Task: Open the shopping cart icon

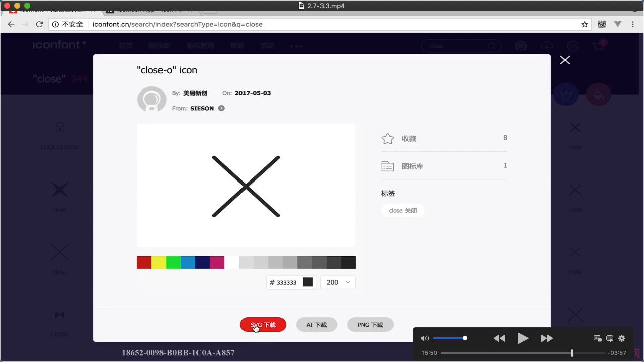Action: 598,46
